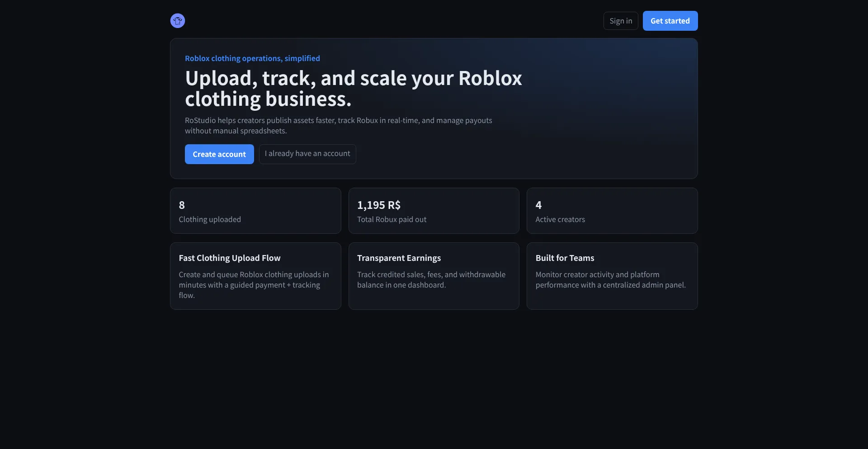Click the 'Monitor creator activity' description
This screenshot has width=868, height=449.
click(x=611, y=280)
